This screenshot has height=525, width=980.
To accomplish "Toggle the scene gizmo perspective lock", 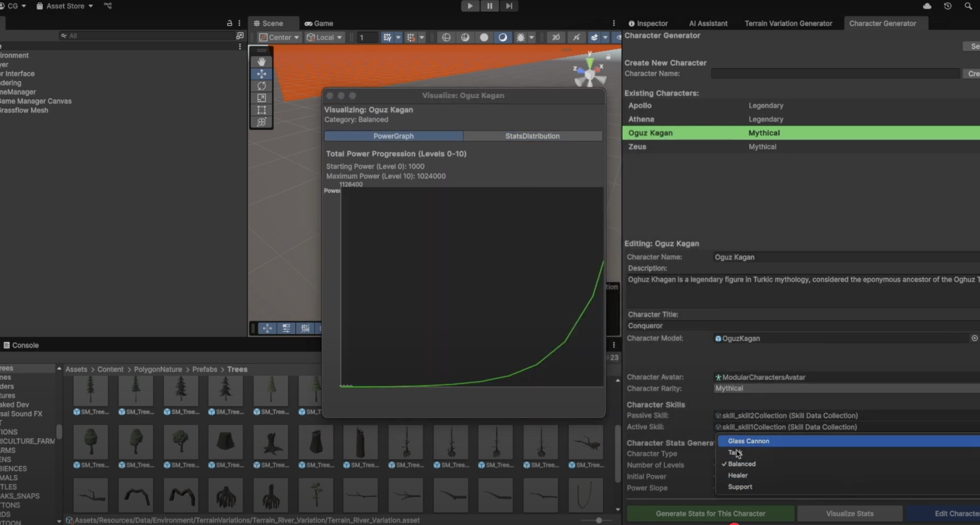I will (608, 57).
